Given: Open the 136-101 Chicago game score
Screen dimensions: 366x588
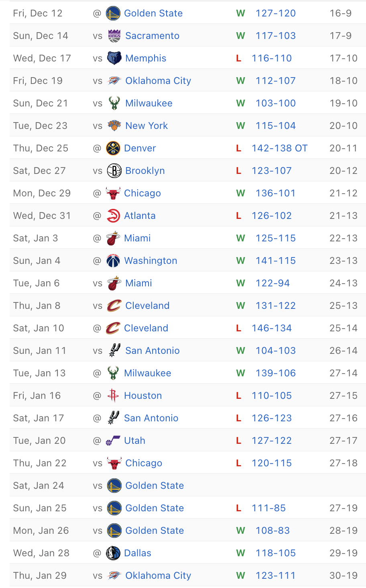Looking at the screenshot, I should pos(275,193).
